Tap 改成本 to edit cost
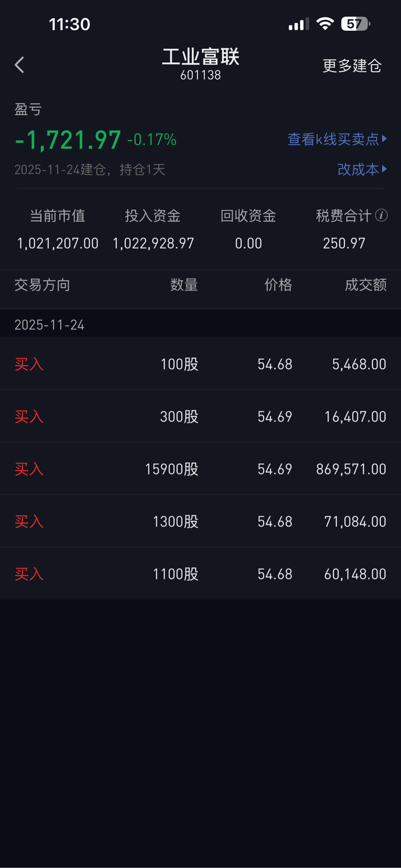Viewport: 401px width, 868px height. pyautogui.click(x=358, y=169)
